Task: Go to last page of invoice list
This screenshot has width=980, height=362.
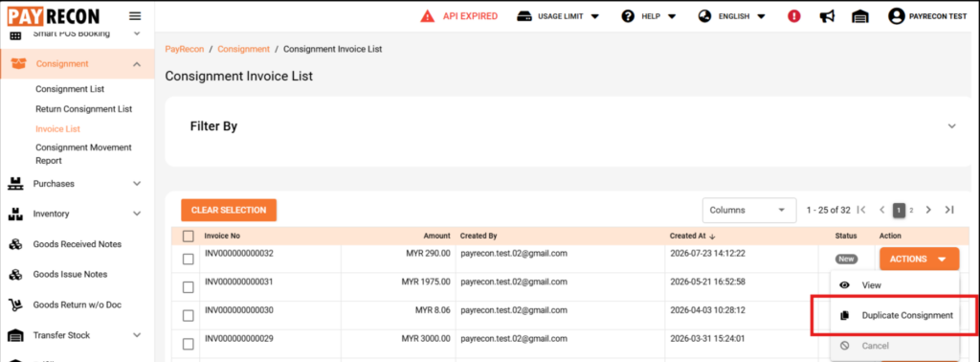Action: (x=949, y=210)
